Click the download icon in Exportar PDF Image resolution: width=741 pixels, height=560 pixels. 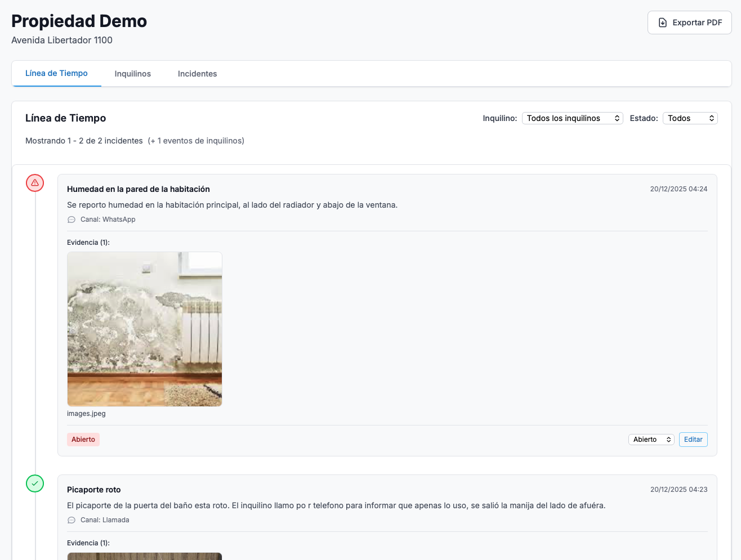click(663, 23)
